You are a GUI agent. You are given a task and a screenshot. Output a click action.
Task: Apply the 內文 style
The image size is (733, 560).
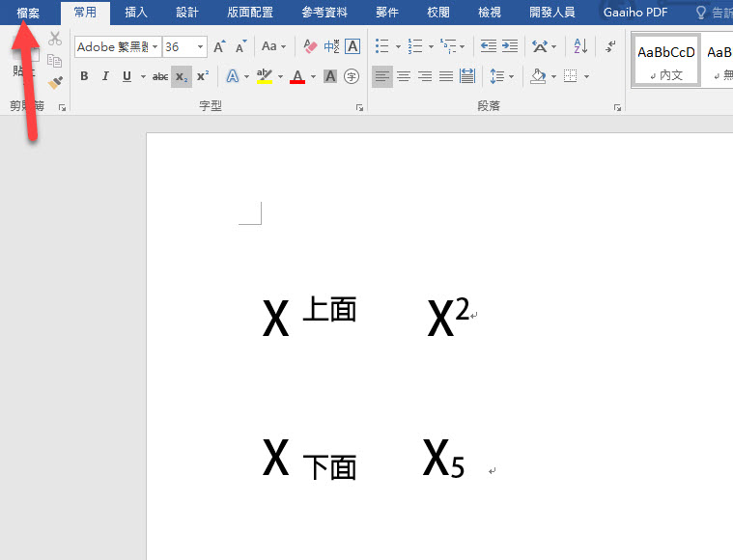point(665,60)
